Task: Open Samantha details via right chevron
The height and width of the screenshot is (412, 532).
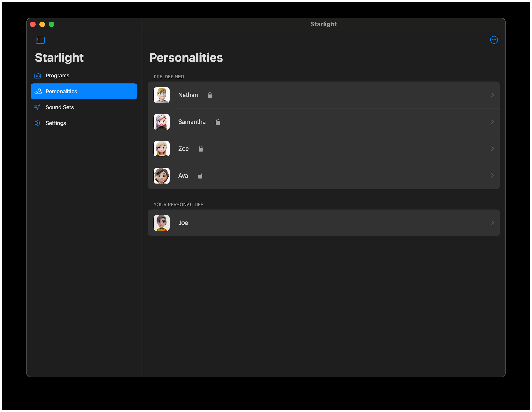Action: pyautogui.click(x=492, y=122)
